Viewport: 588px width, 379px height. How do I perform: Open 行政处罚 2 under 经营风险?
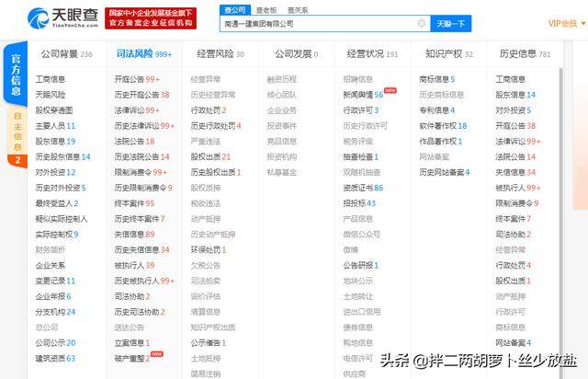click(209, 110)
